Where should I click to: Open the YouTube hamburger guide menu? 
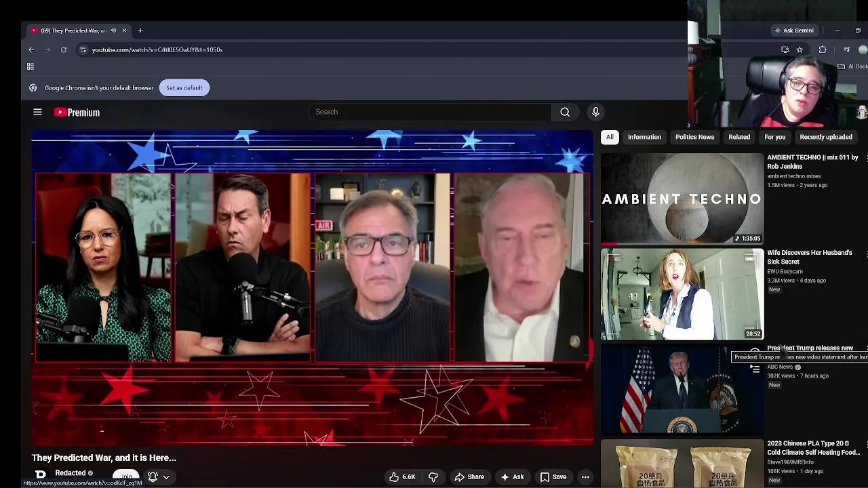click(37, 113)
